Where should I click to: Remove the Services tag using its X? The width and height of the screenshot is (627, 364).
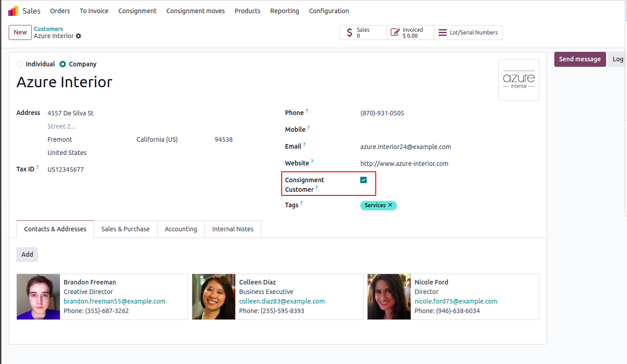coord(390,205)
